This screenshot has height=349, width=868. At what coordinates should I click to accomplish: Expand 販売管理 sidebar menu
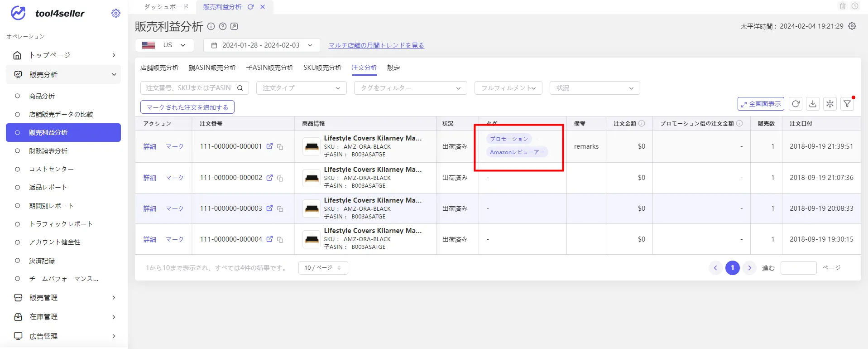point(63,298)
